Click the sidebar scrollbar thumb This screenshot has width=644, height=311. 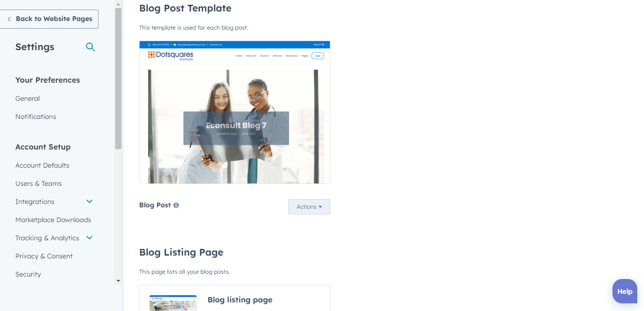pos(119,78)
